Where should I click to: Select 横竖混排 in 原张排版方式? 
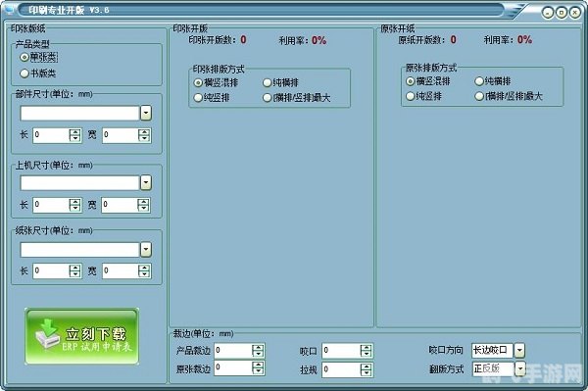[x=411, y=81]
